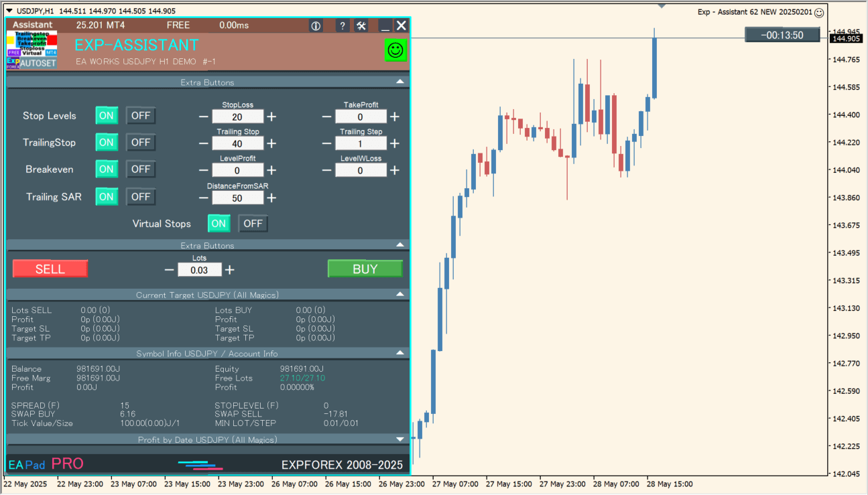The height and width of the screenshot is (495, 868).
Task: Click the TakeProfit input field
Action: (361, 117)
